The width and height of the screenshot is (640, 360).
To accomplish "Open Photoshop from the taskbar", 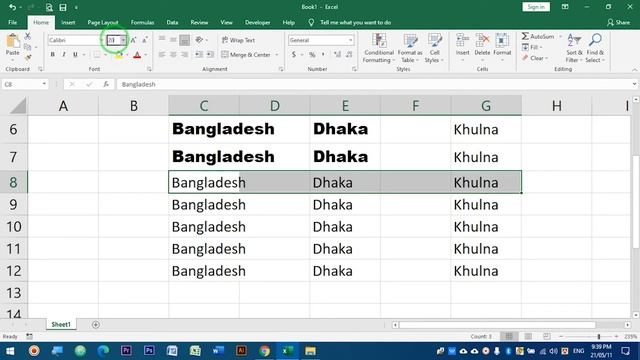I will click(x=149, y=351).
